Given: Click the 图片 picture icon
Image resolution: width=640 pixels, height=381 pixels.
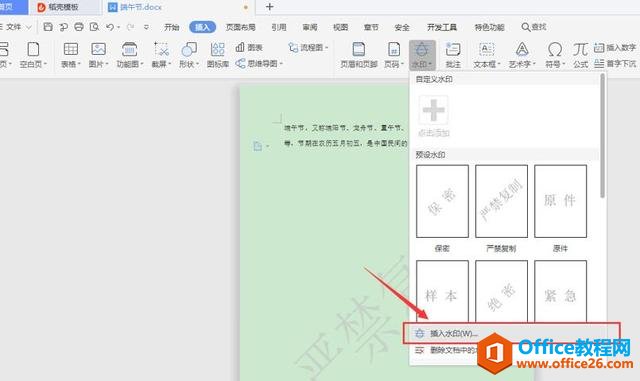Looking at the screenshot, I should [x=98, y=49].
